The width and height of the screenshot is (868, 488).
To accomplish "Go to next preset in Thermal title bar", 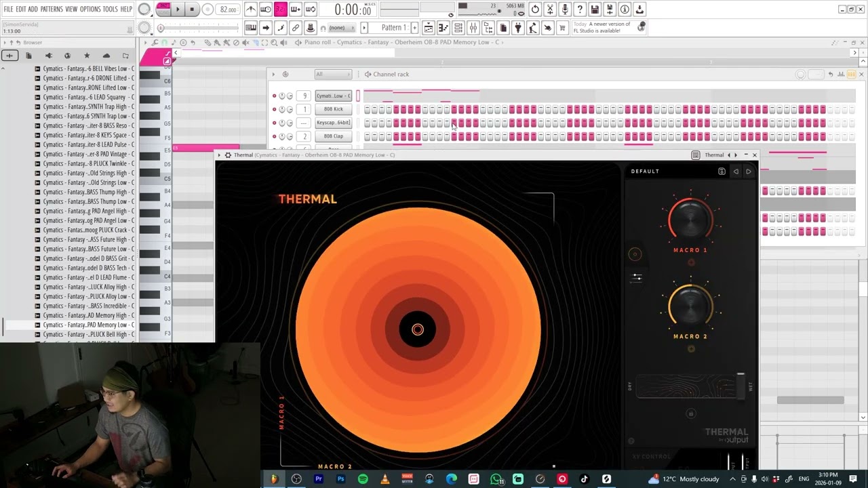I will [x=736, y=155].
